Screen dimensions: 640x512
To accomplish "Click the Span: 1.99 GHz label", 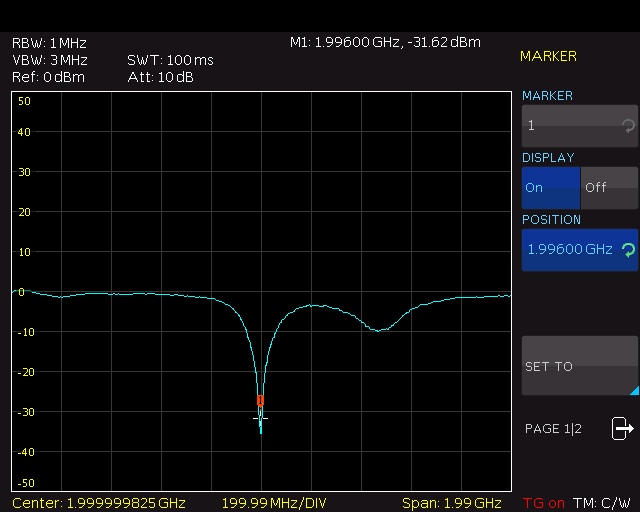I will click(x=451, y=503).
